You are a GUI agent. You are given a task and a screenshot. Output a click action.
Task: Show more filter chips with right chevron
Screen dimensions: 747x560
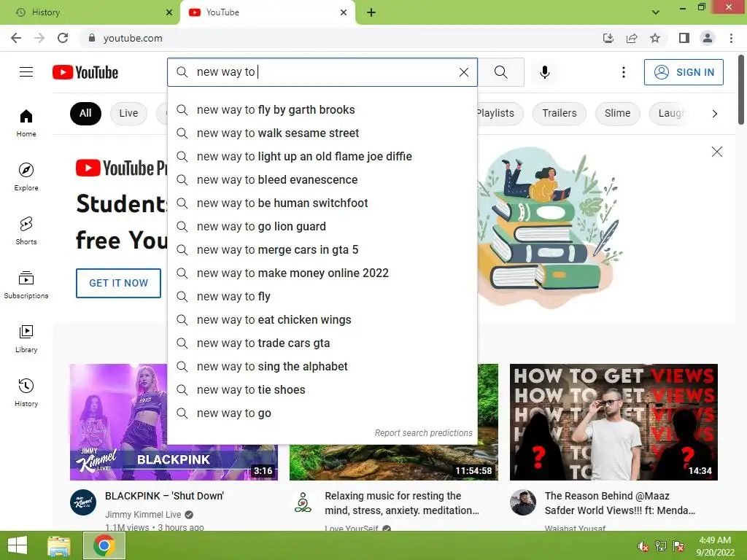pos(715,113)
